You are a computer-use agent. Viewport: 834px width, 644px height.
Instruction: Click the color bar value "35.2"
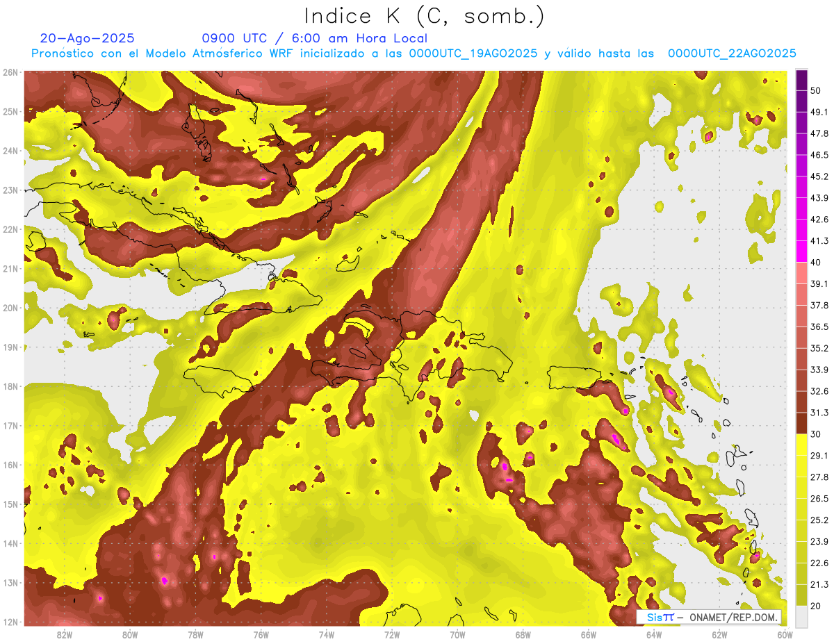[819, 348]
